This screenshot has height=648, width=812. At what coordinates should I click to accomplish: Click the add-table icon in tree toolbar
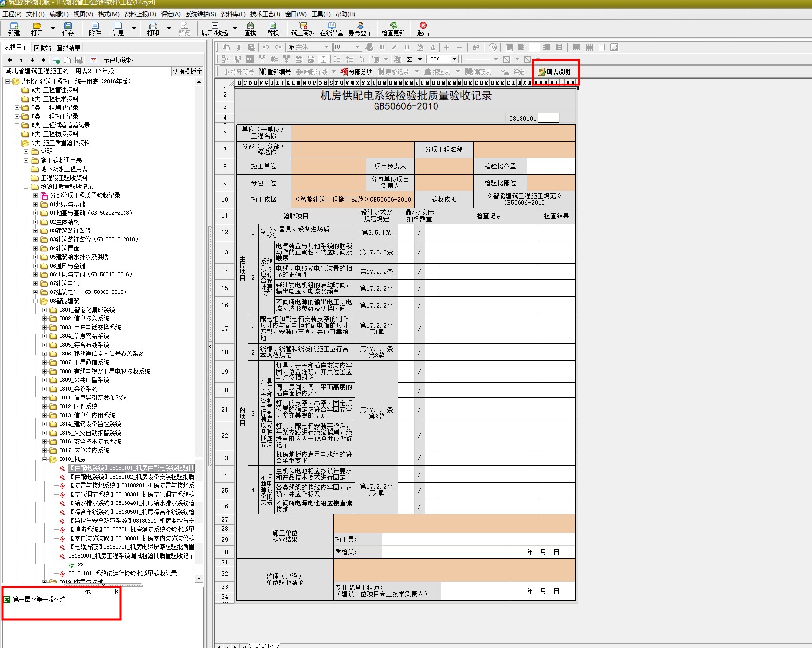(56, 60)
